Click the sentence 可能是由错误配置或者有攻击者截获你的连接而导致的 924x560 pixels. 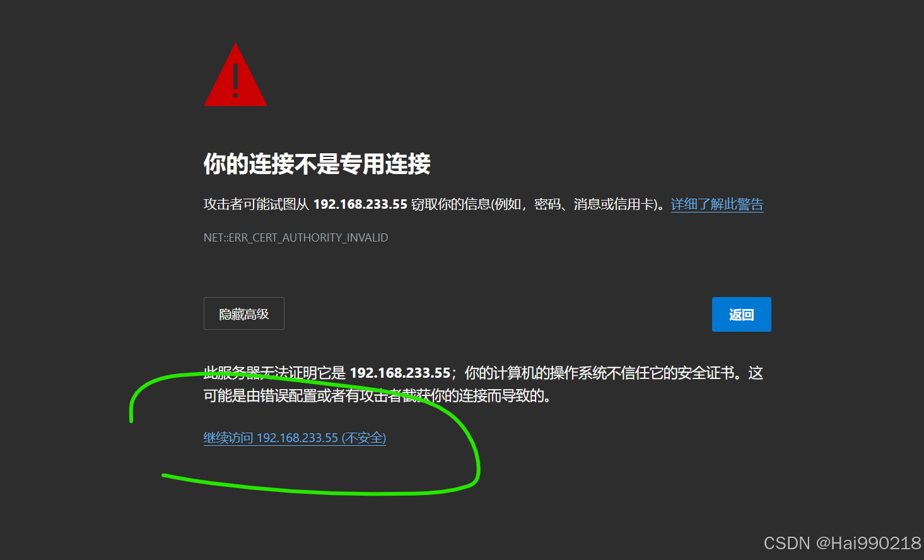[377, 396]
